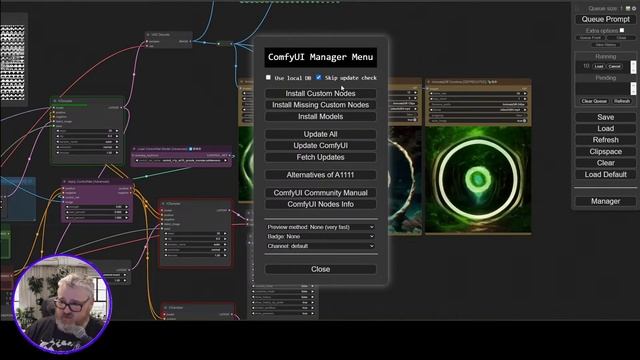Run Update All in Manager menu

(x=320, y=134)
